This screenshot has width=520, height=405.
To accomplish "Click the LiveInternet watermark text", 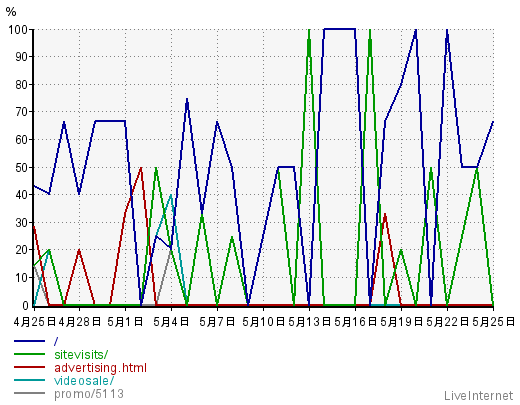I will click(478, 396).
